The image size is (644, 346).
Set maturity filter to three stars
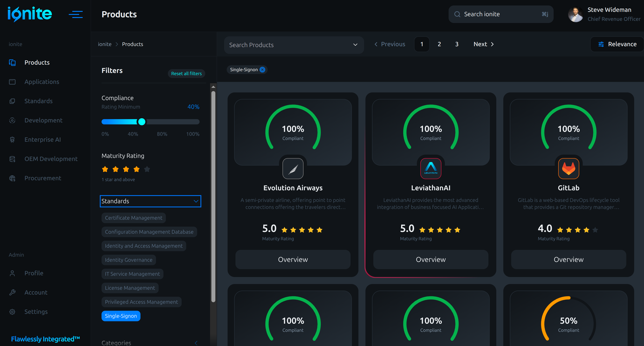(x=126, y=169)
